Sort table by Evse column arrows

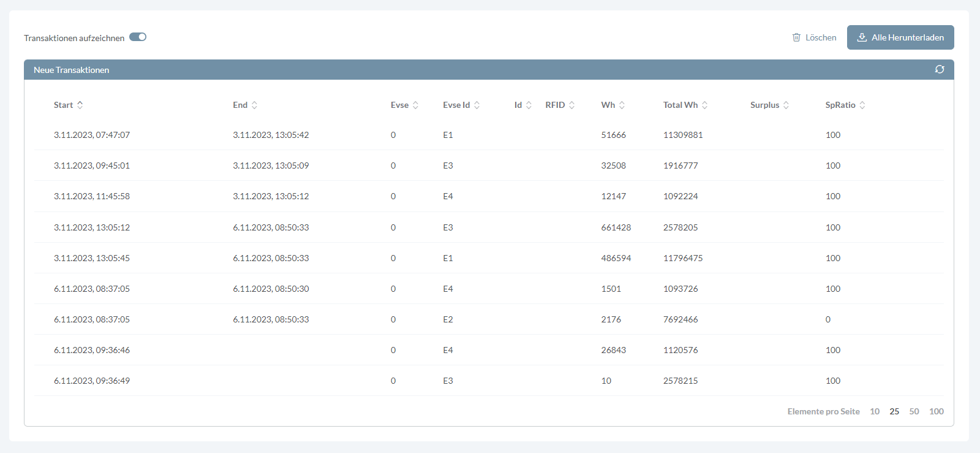coord(416,105)
